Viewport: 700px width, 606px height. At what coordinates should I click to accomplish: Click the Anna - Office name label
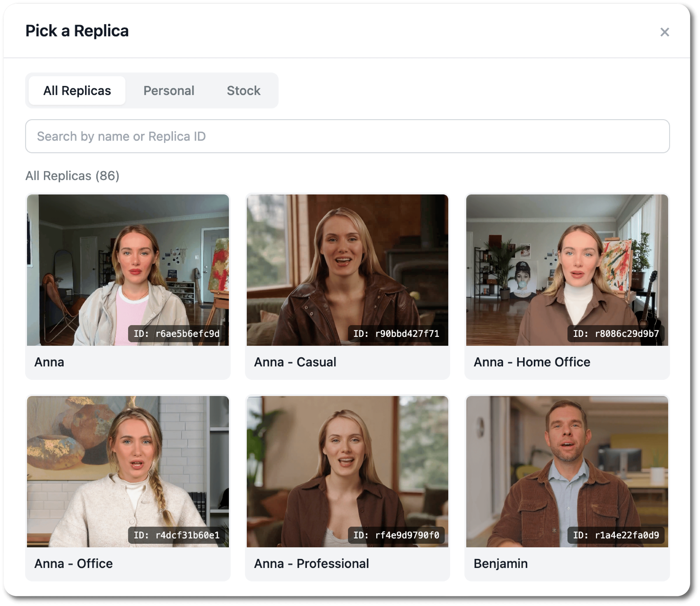73,564
